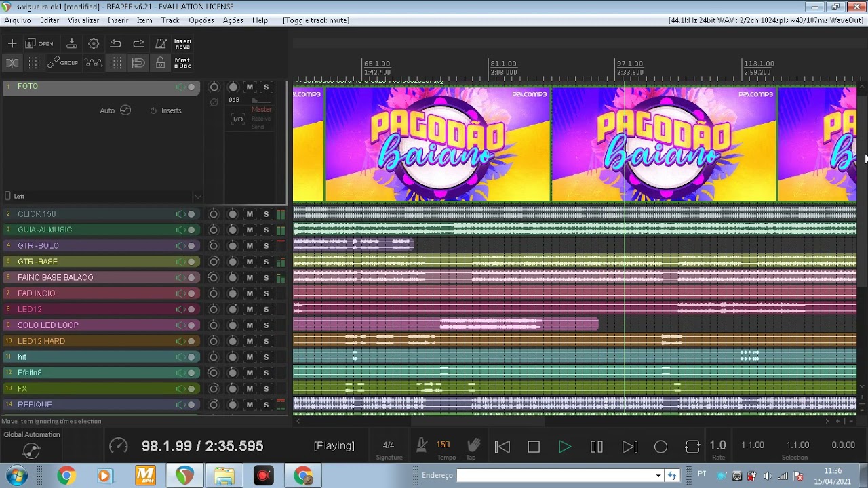Adjust pan knob on CLICK 150 track
This screenshot has width=868, height=488.
pyautogui.click(x=214, y=214)
